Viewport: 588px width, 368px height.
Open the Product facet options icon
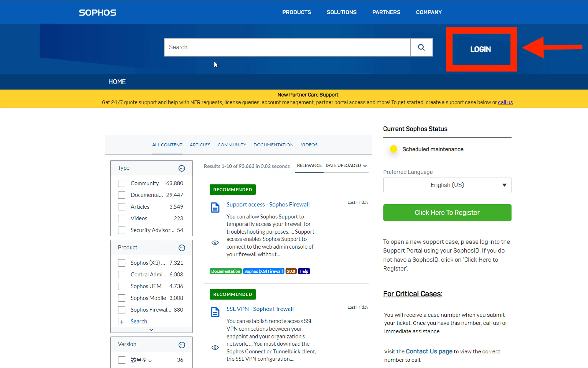182,248
